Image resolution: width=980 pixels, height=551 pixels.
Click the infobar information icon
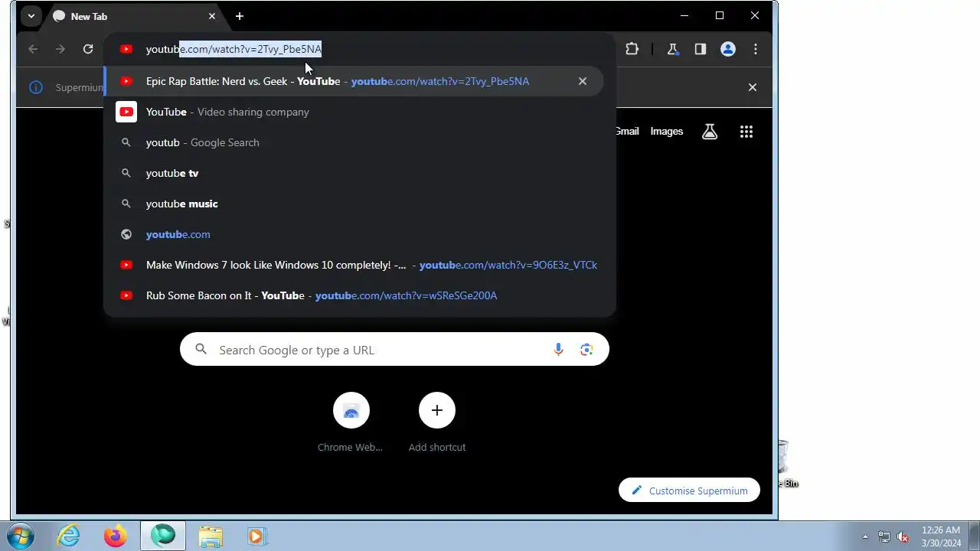click(36, 87)
